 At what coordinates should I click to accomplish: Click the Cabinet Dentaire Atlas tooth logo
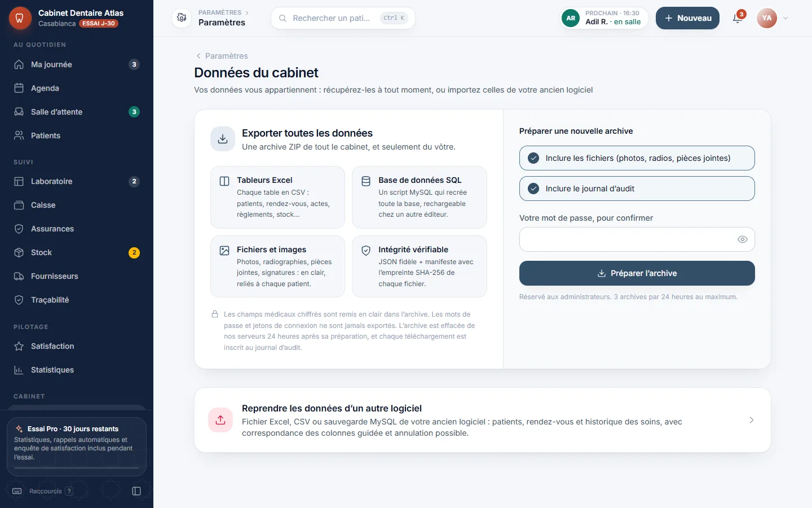(20, 18)
